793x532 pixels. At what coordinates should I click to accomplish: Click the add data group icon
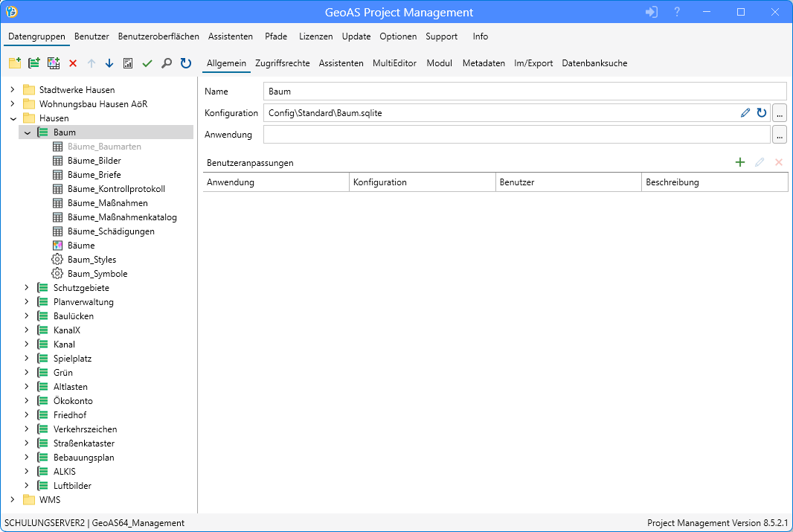click(x=33, y=64)
